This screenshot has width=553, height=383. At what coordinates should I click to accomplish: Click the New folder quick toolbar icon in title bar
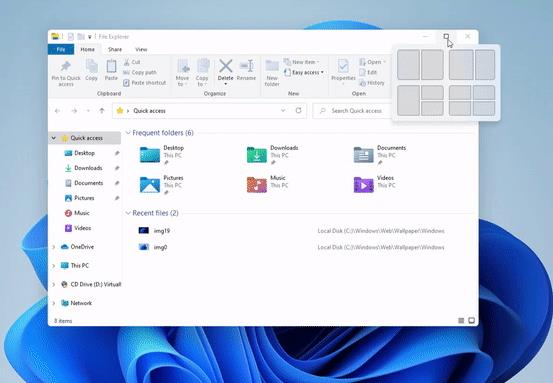pos(81,37)
